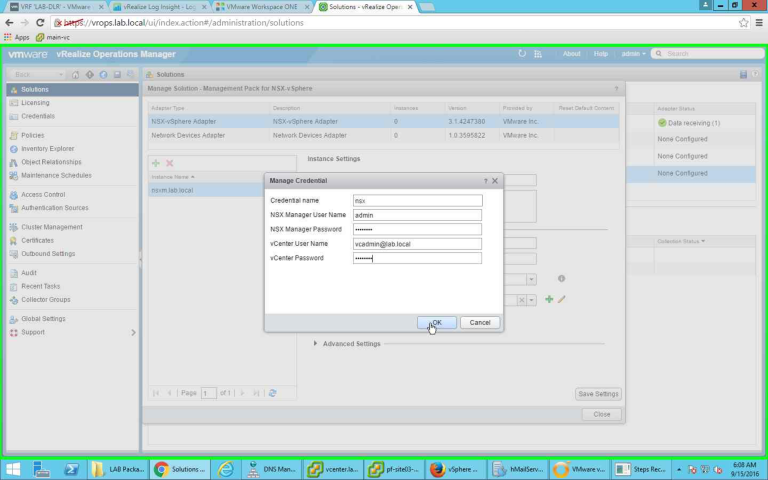
Task: Open Steps Recorder taskbar item
Action: point(641,469)
